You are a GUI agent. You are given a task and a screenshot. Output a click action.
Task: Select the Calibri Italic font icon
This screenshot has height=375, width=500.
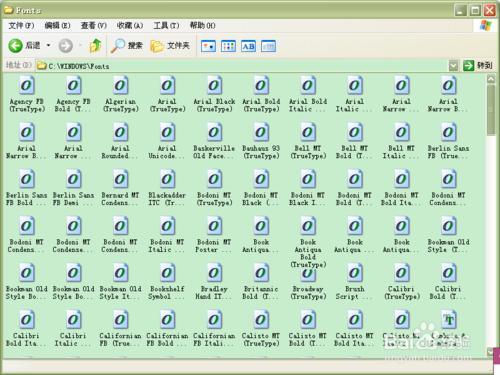click(x=73, y=328)
